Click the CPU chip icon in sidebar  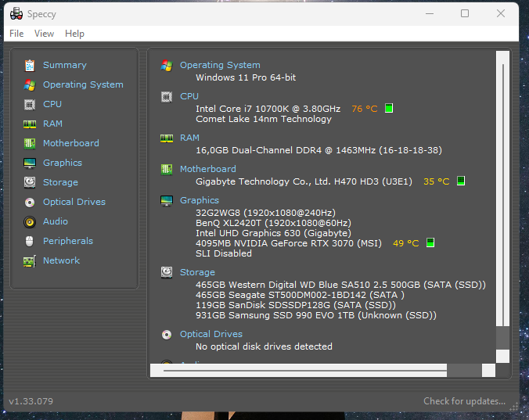(x=30, y=105)
